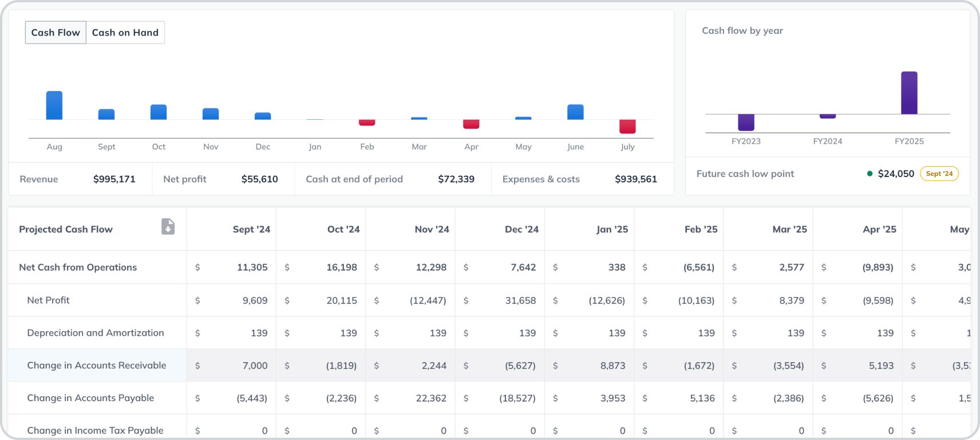
Task: Click the Expenses & costs total $939,561
Action: [635, 179]
